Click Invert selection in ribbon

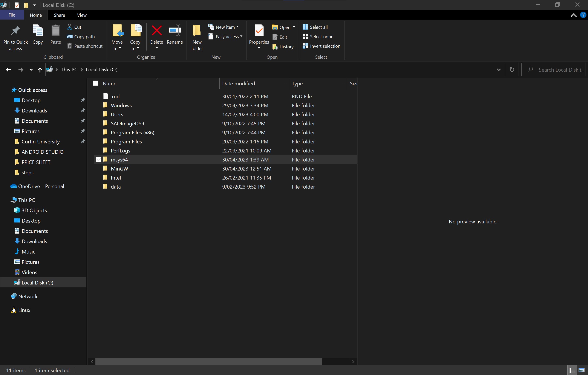[x=322, y=46]
